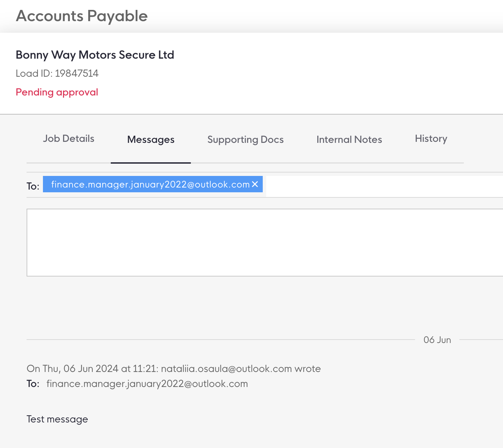The height and width of the screenshot is (448, 503).
Task: Select the Messages tab
Action: pyautogui.click(x=151, y=140)
